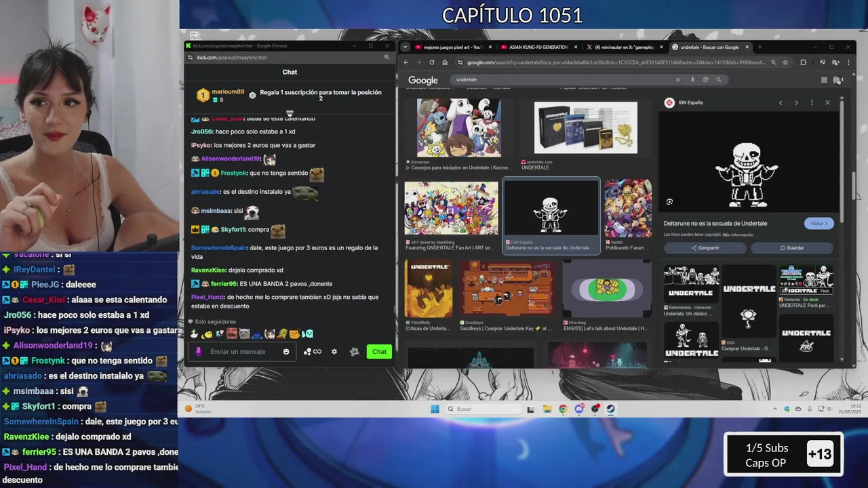Click the Google results page scrollbar
The image size is (868, 488).
pos(853,186)
